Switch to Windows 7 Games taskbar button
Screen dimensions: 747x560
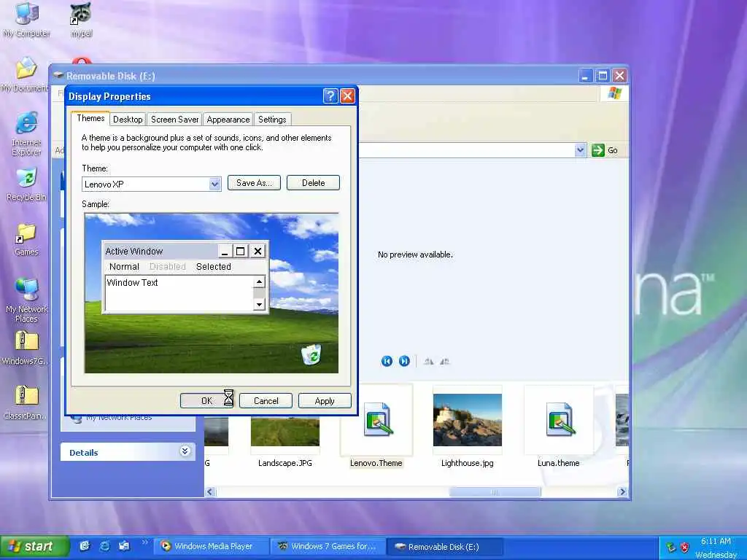tap(328, 547)
